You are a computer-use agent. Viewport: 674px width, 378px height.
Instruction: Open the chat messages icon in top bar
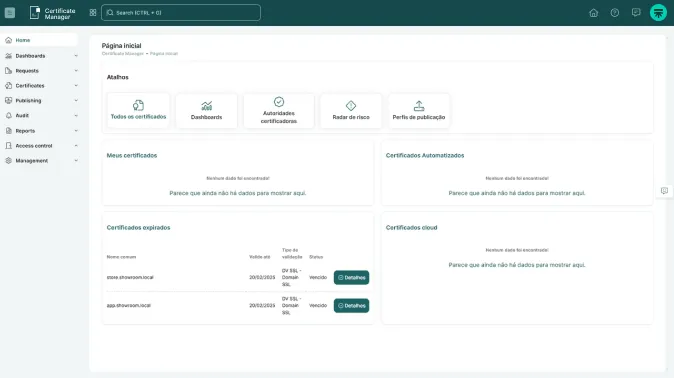tap(636, 12)
